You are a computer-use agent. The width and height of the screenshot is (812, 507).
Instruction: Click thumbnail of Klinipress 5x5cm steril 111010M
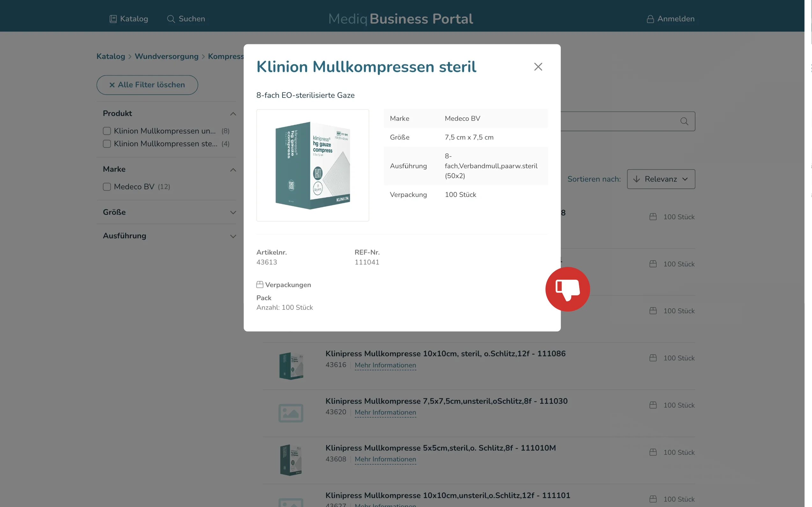(291, 460)
